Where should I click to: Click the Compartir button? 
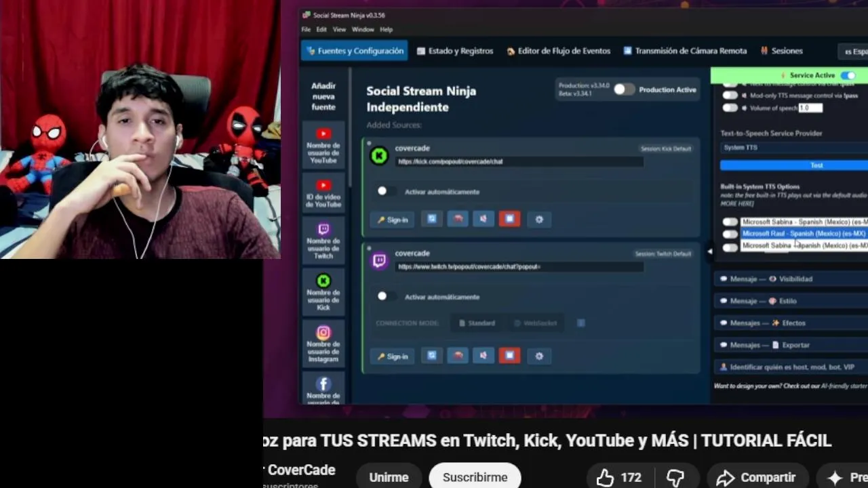pos(757,478)
